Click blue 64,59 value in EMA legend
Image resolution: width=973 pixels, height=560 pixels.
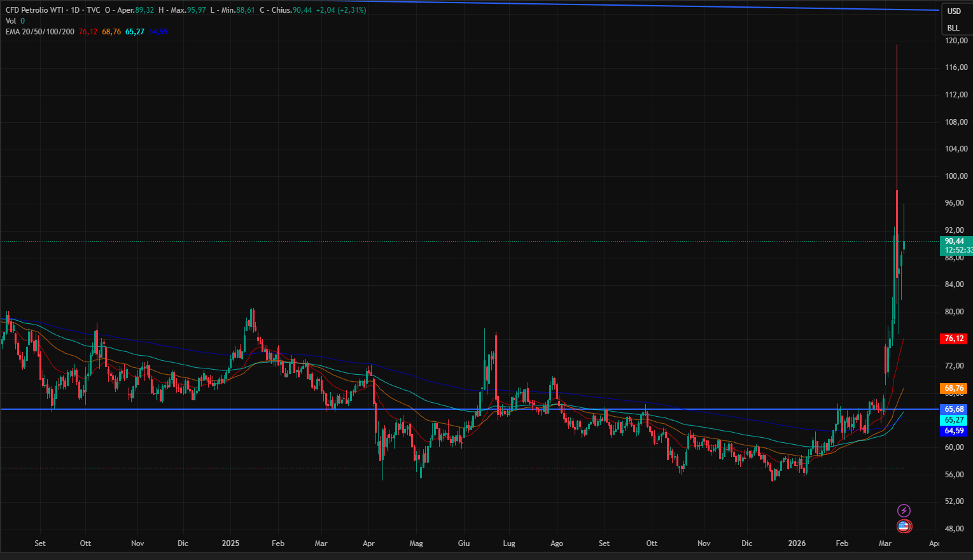tap(158, 32)
